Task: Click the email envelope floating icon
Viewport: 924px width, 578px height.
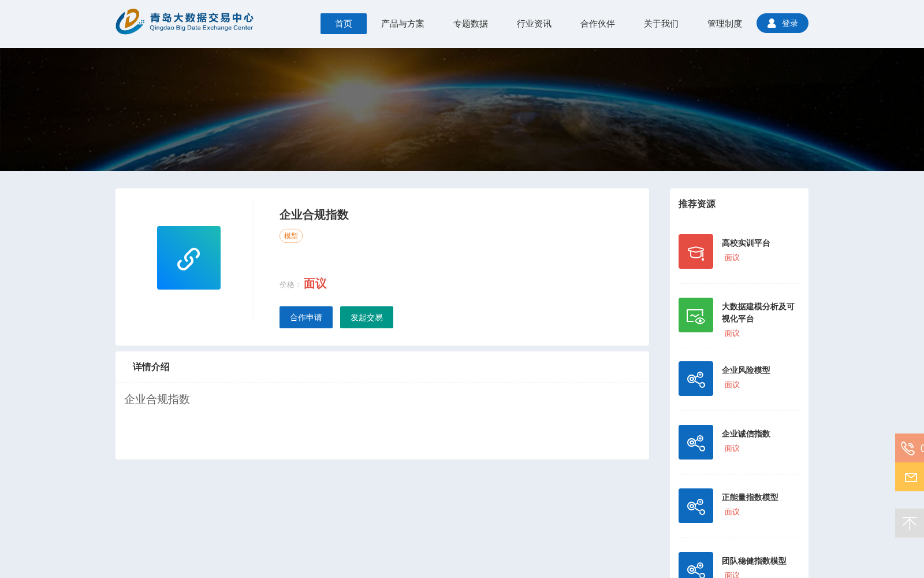Action: pyautogui.click(x=910, y=477)
